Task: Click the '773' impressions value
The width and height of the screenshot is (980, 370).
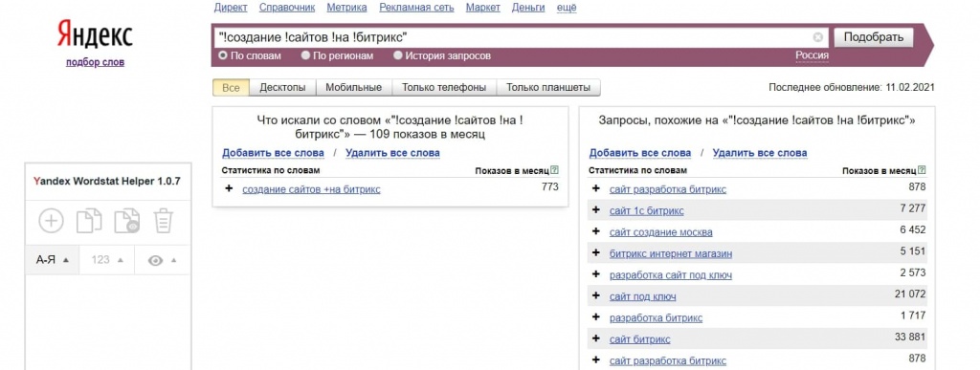Action: pos(550,186)
